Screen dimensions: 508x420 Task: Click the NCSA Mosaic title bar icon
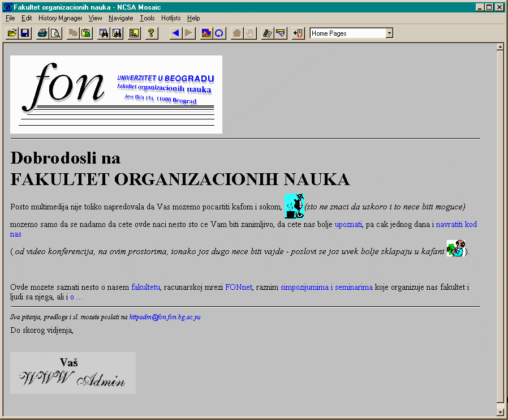coord(7,7)
